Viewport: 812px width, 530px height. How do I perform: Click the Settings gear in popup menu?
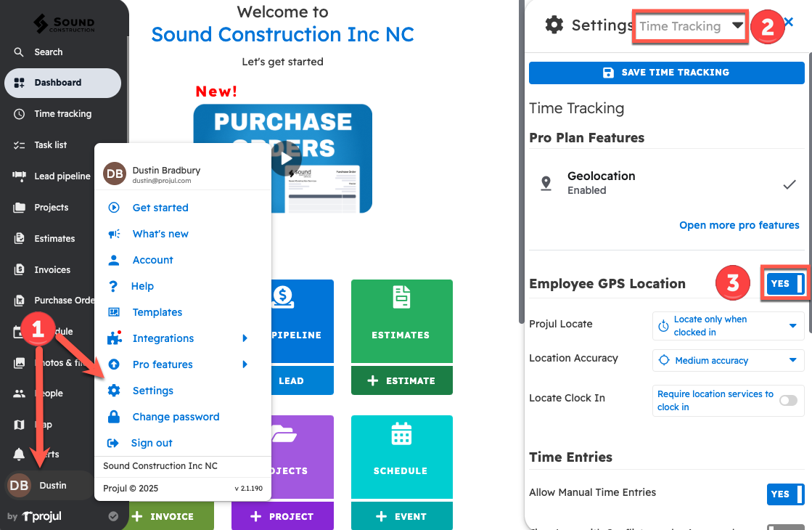pyautogui.click(x=114, y=391)
